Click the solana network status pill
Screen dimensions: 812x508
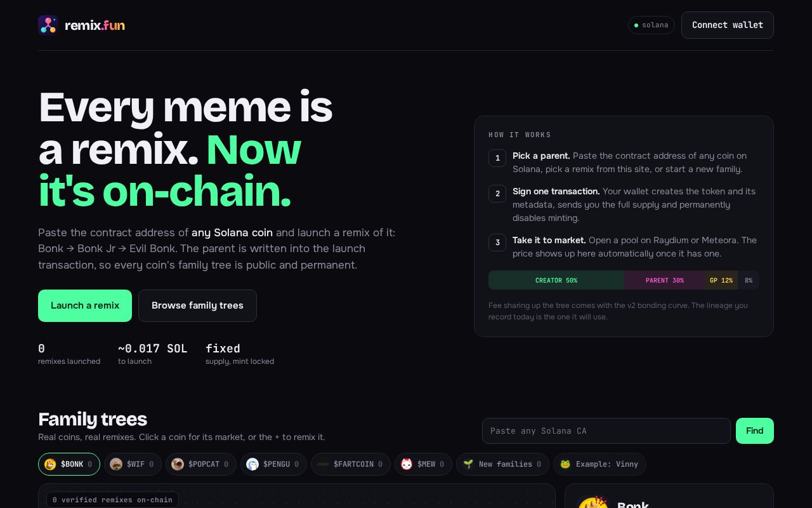tap(652, 25)
